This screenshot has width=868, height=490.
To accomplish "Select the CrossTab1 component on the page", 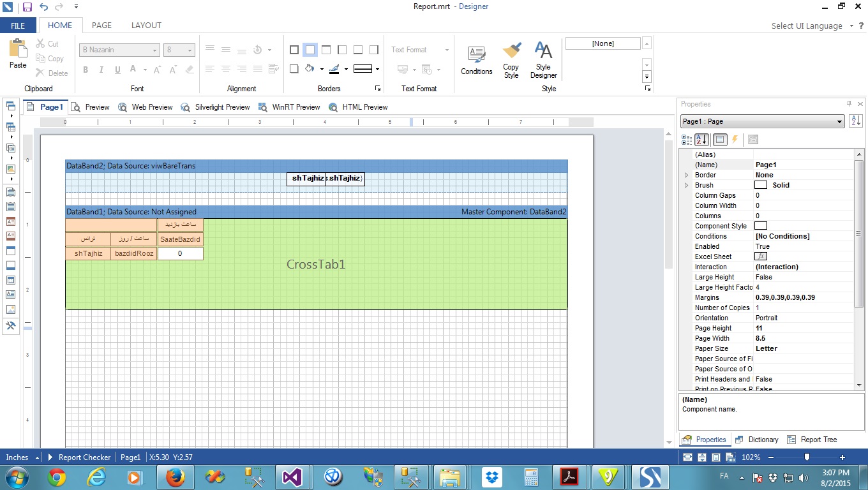I will click(316, 264).
